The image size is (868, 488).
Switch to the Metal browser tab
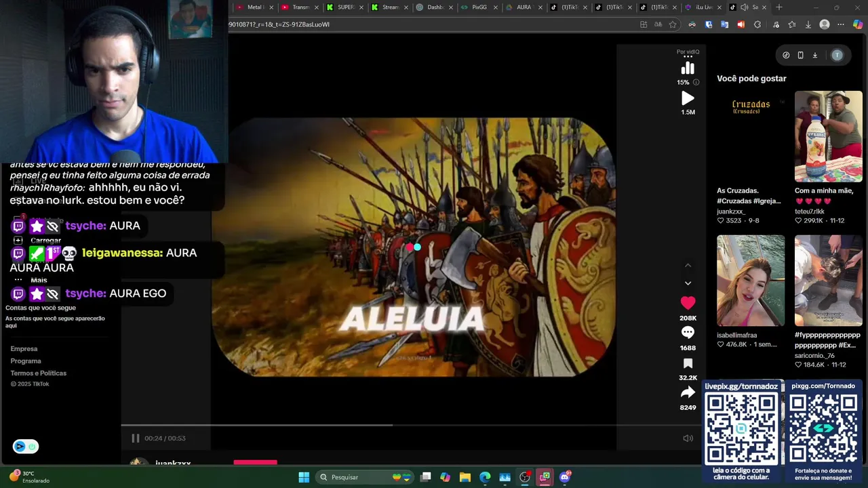click(253, 7)
